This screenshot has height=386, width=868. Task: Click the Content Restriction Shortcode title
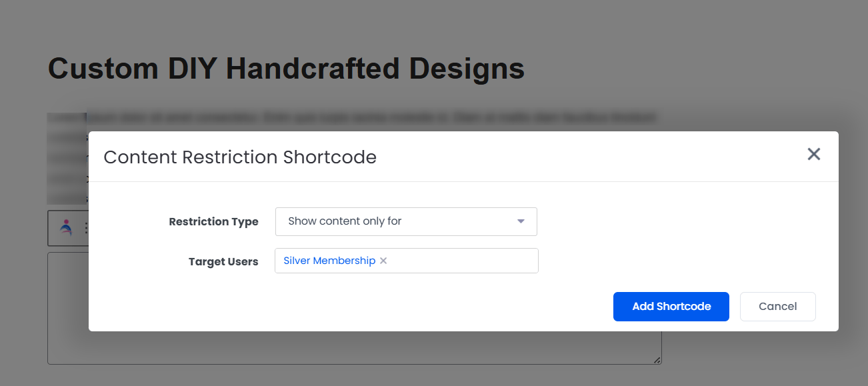240,157
